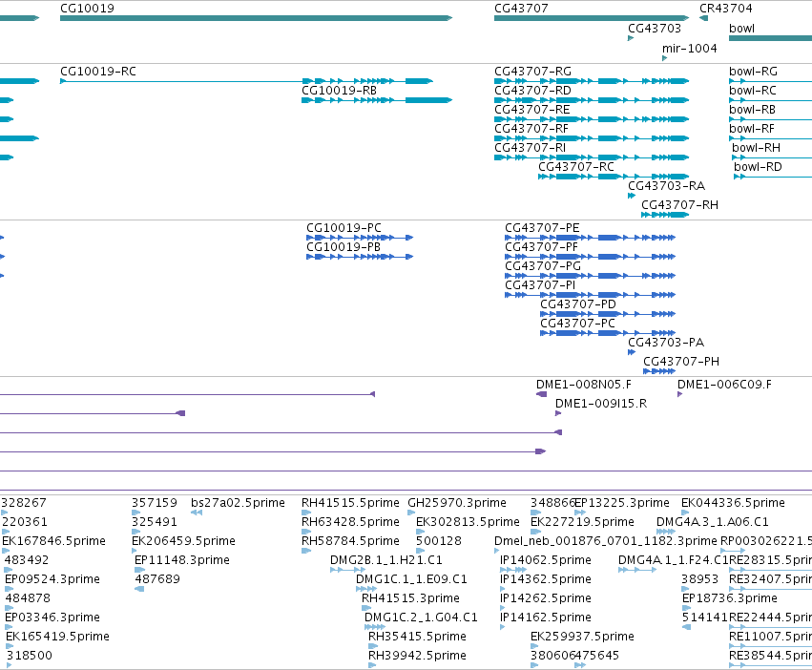Click the EK044336.5prime EST

pos(685,513)
